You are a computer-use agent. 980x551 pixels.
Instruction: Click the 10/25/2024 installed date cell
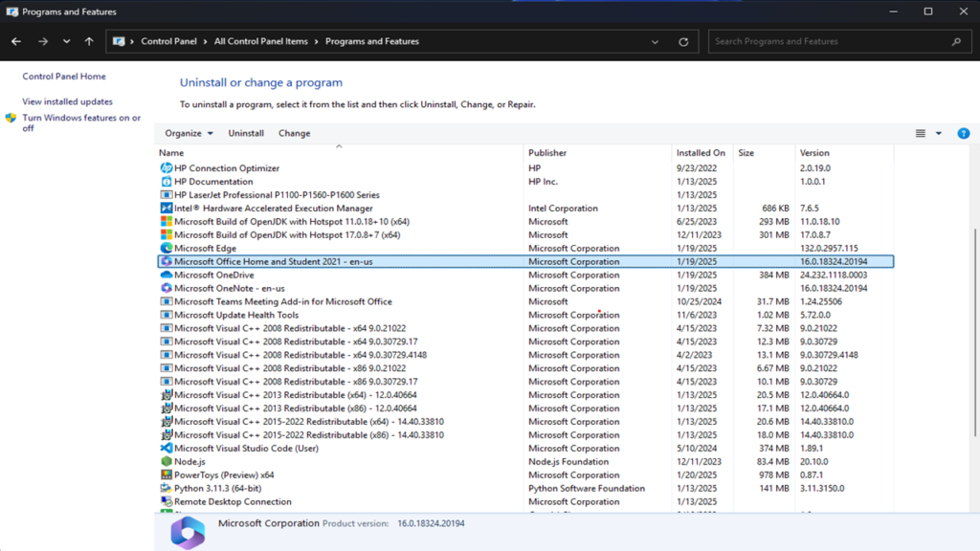[x=699, y=301]
